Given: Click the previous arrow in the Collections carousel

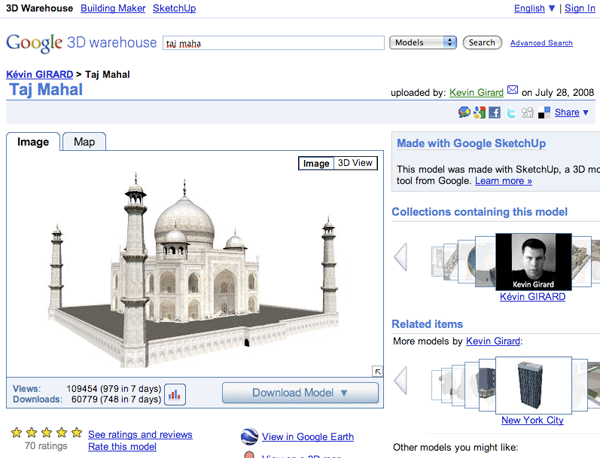Looking at the screenshot, I should click(x=401, y=257).
